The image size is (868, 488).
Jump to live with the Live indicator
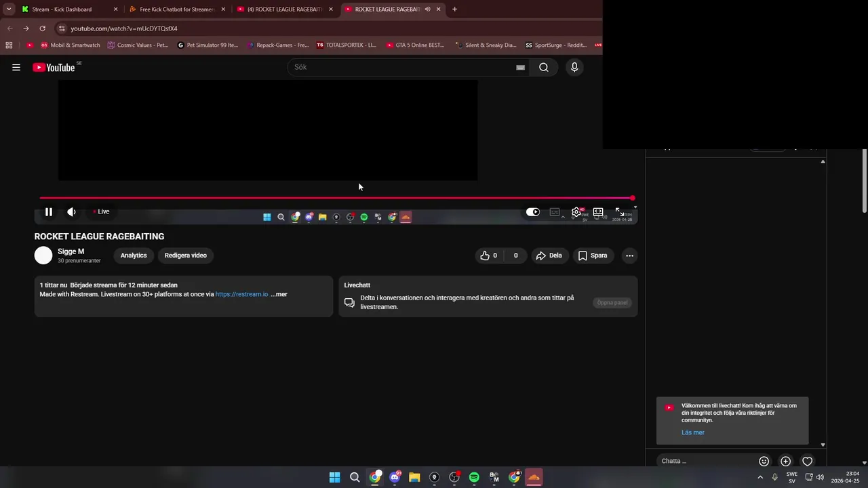(101, 211)
